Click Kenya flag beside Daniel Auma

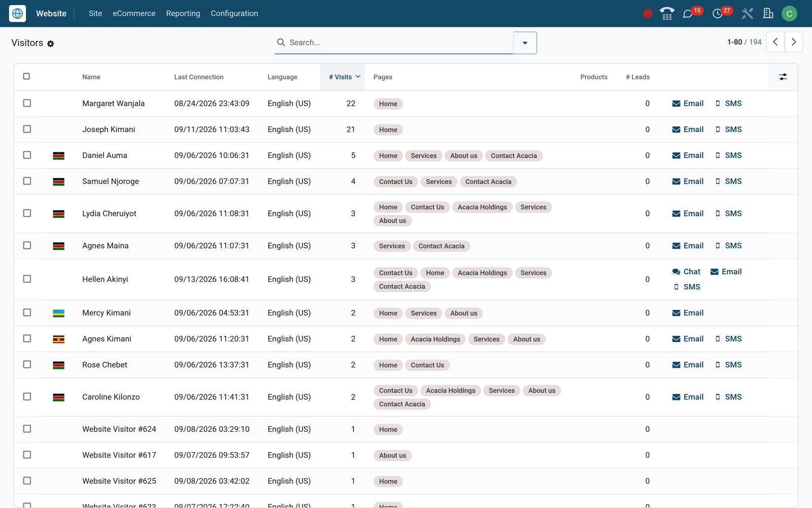[58, 156]
